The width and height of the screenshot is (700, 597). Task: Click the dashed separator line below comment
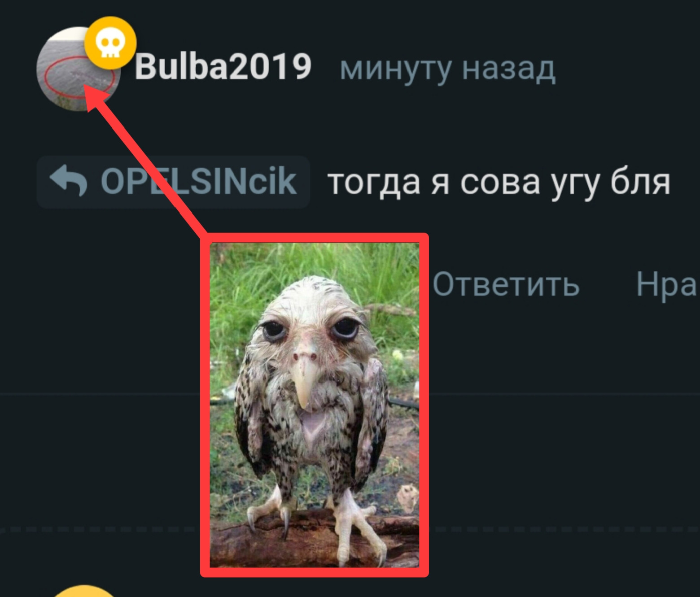99,529
